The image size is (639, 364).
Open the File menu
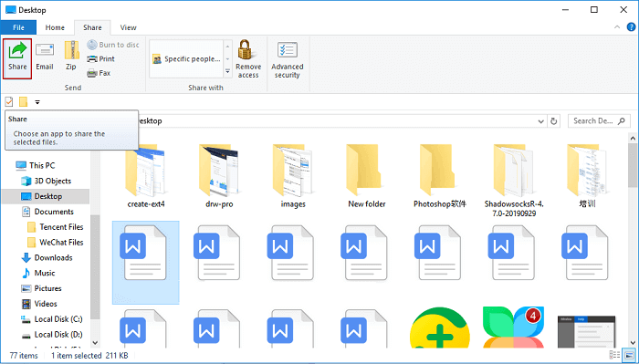(x=18, y=27)
